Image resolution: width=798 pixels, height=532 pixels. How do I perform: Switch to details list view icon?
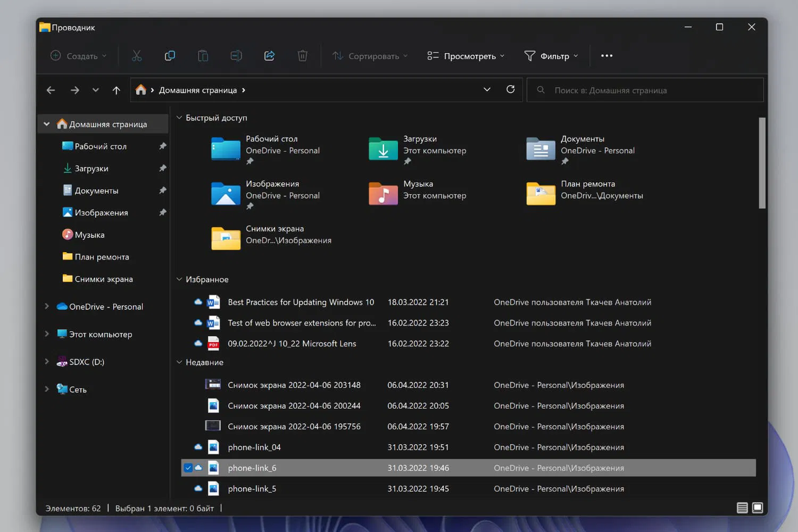coord(742,508)
